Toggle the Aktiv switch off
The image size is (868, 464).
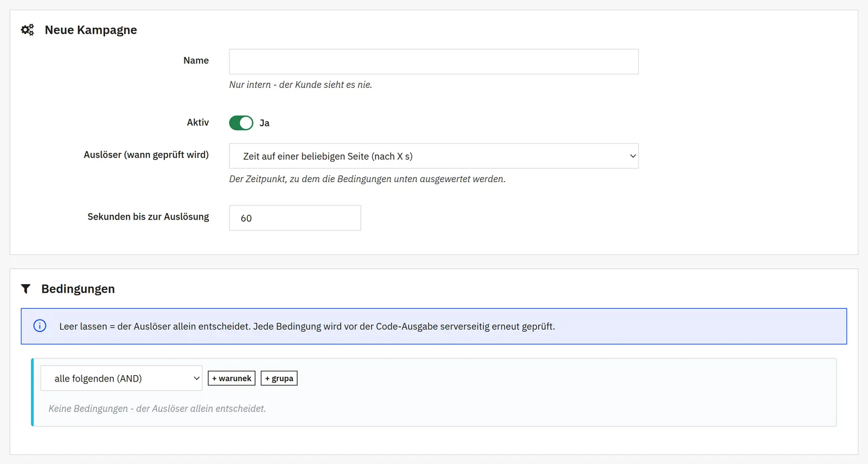coord(241,123)
